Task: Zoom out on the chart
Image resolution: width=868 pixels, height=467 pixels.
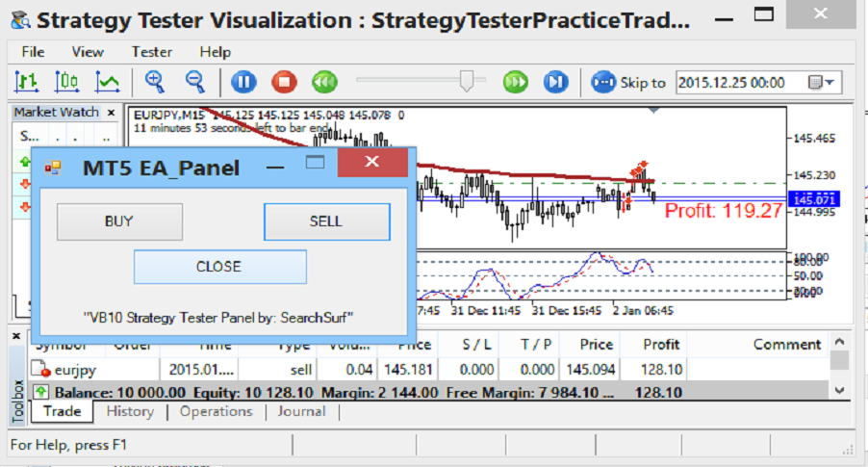Action: 194,82
